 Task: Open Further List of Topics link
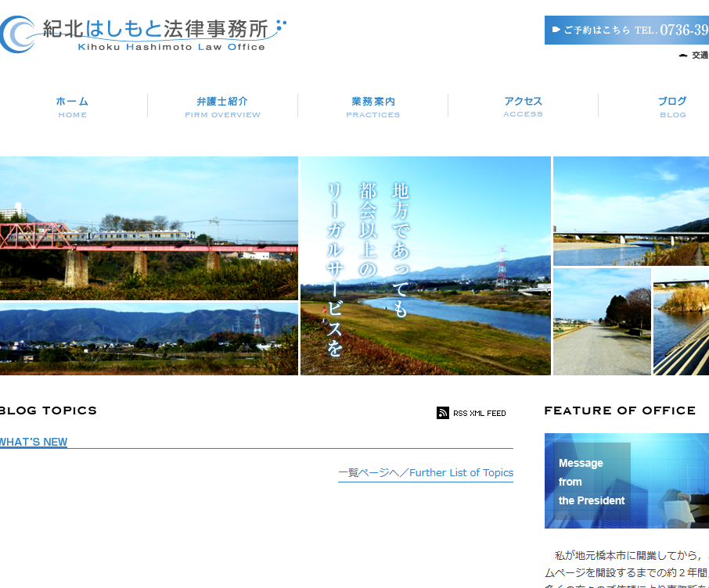[426, 472]
